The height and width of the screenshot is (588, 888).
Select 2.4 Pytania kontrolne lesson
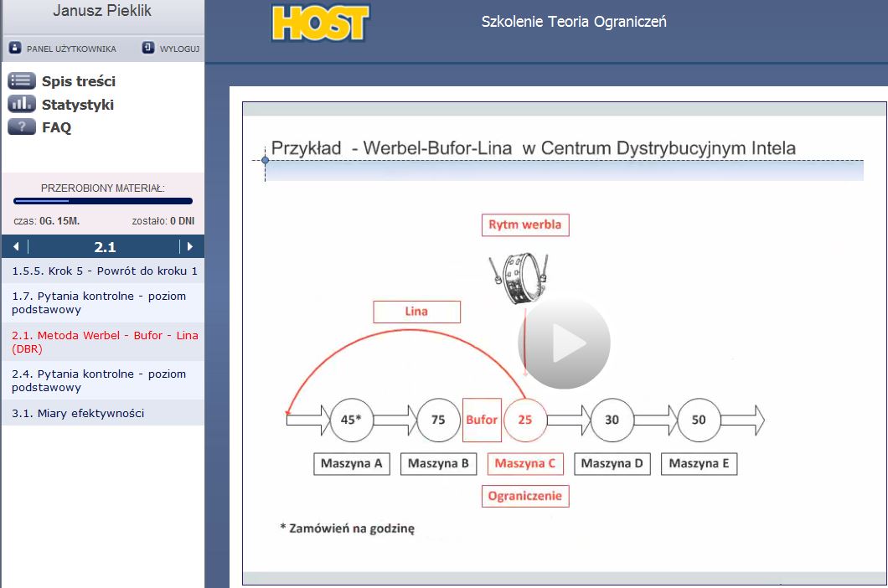click(x=99, y=380)
